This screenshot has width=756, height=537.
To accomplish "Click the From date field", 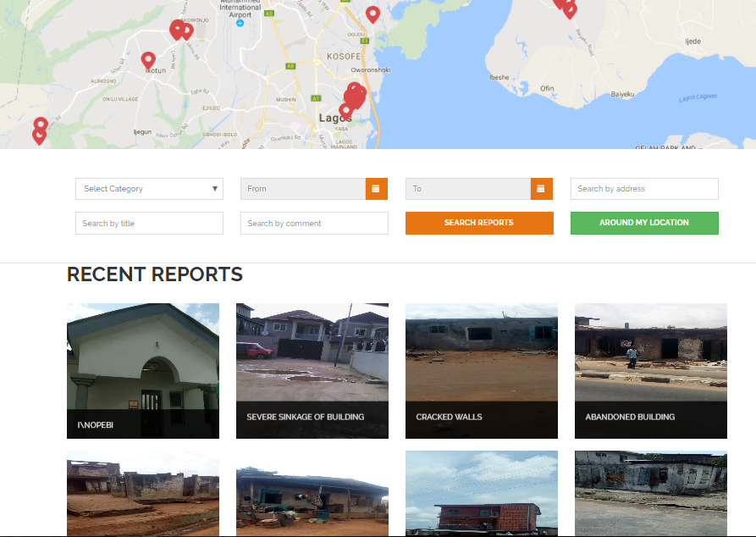I will pyautogui.click(x=303, y=189).
